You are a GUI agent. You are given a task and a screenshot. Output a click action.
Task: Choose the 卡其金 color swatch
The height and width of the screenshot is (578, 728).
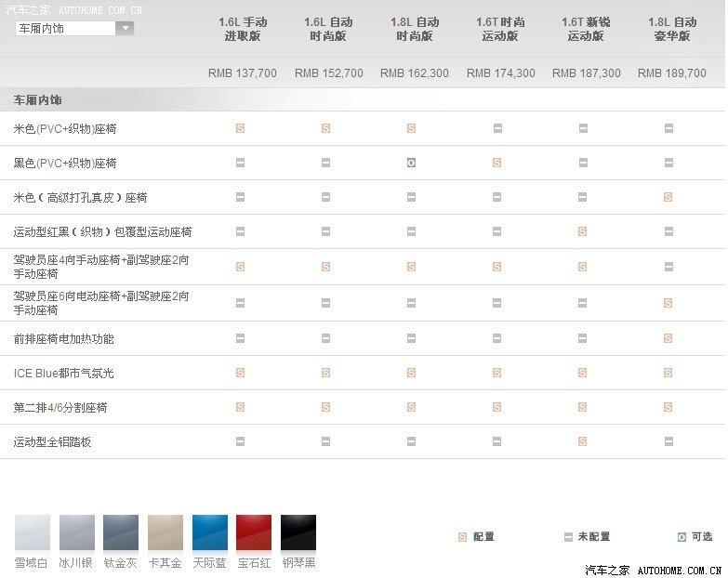165,532
